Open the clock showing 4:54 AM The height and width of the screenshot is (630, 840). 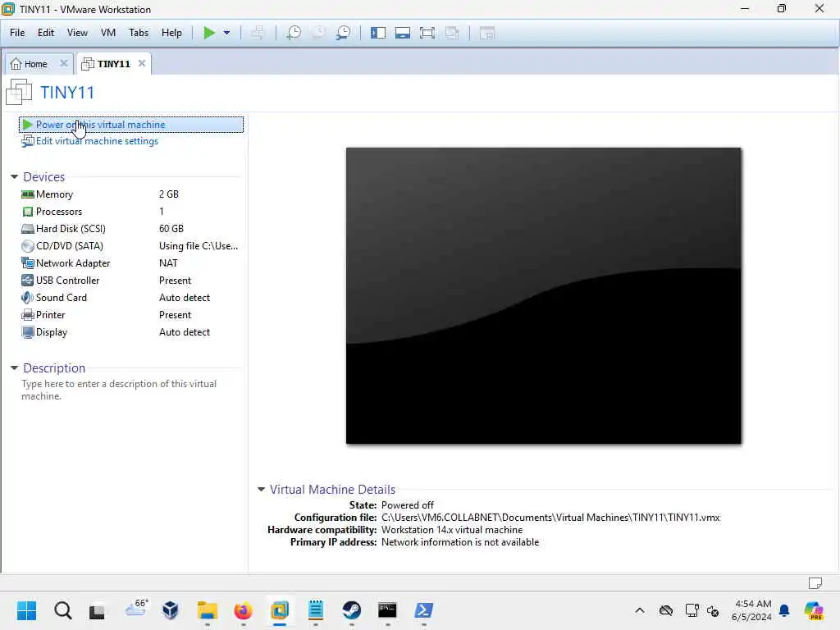point(752,610)
